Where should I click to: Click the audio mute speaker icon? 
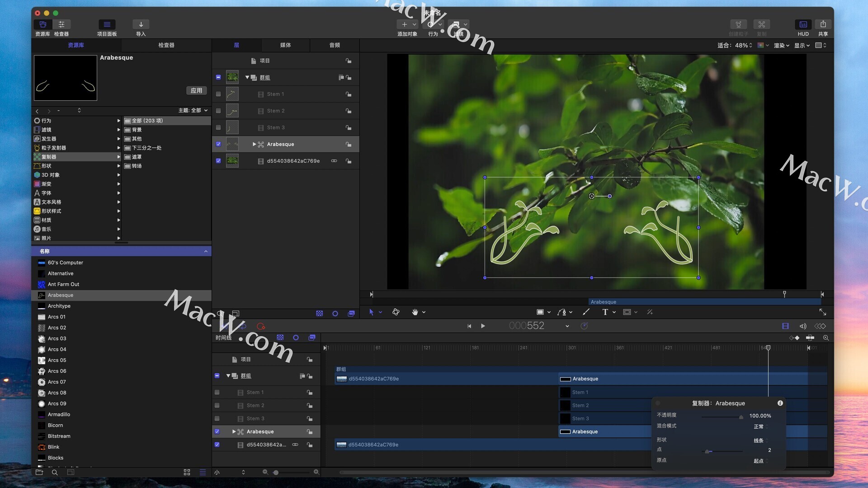[x=803, y=326]
